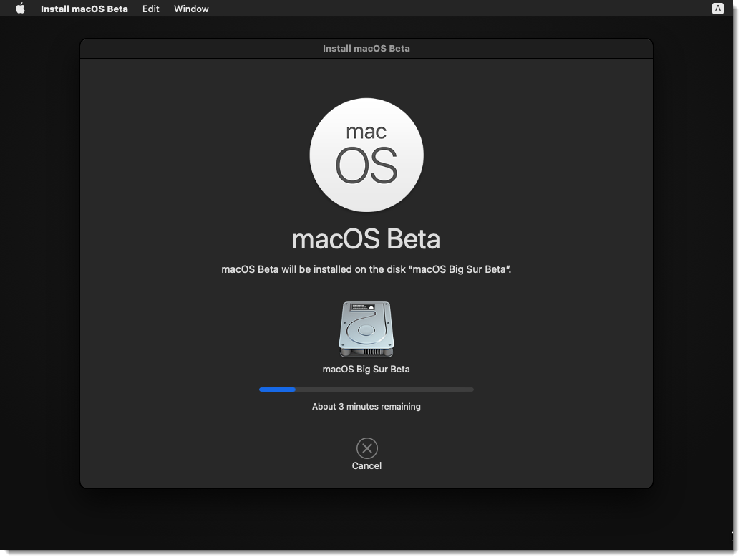This screenshot has height=560, width=743.
Task: Click the round macOS logo
Action: click(x=366, y=155)
